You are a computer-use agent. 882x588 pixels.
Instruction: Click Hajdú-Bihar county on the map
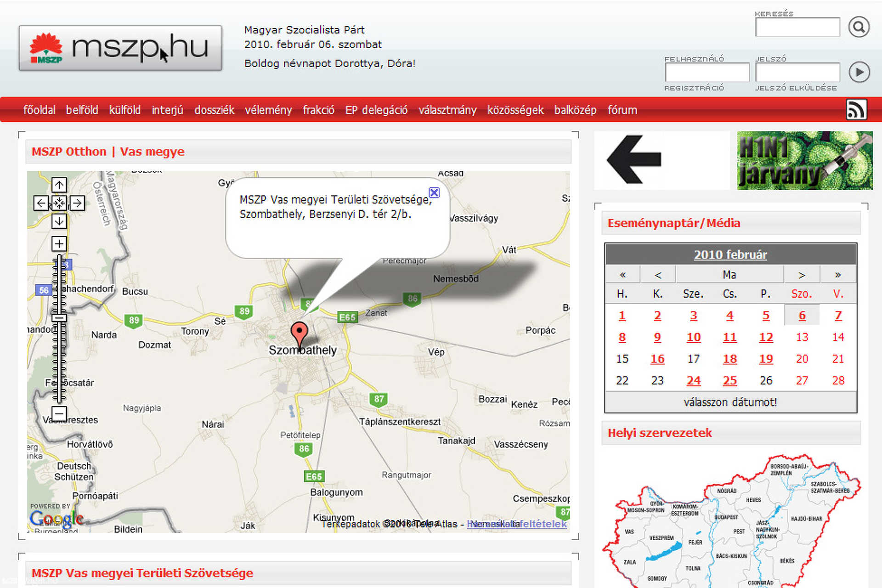(807, 519)
